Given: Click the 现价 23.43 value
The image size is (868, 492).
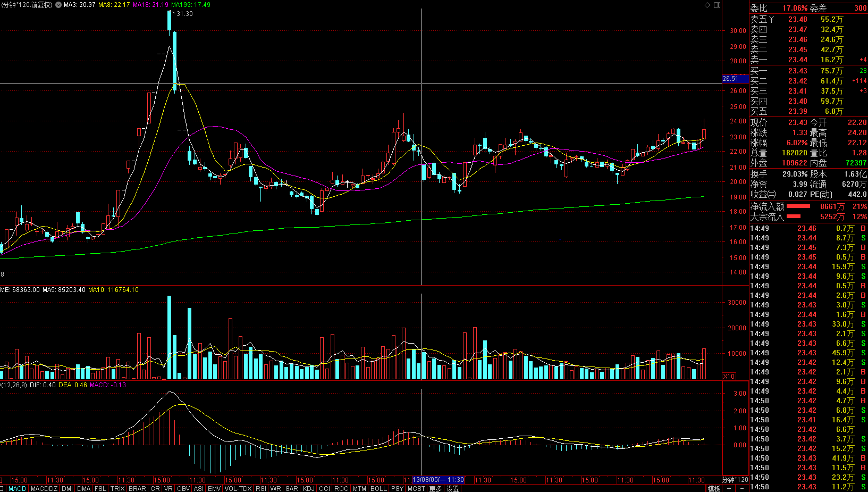Looking at the screenshot, I should point(798,122).
